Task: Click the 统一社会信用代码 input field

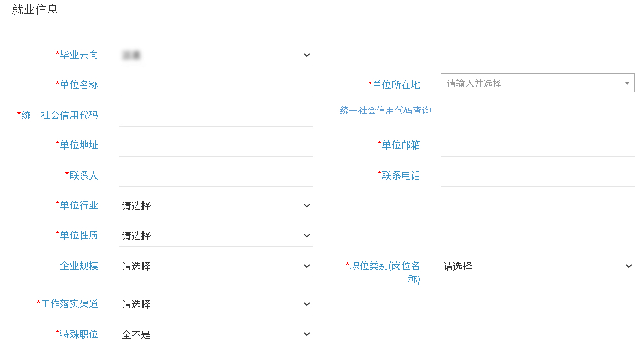Action: pos(216,116)
